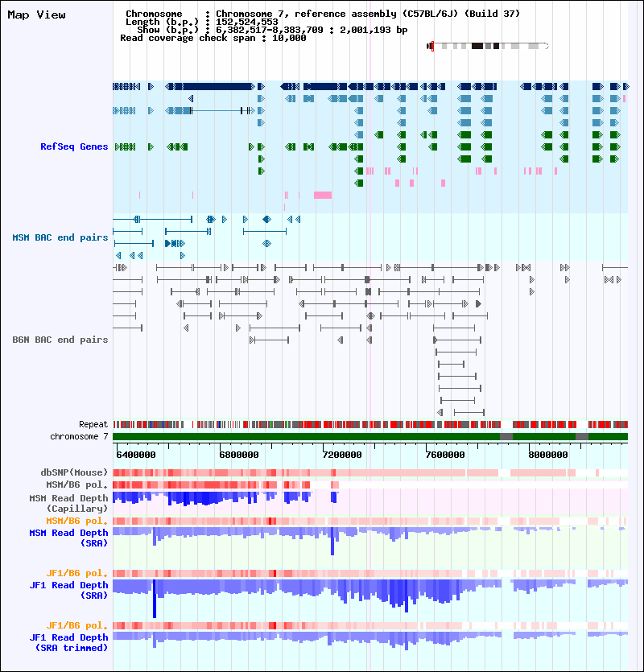Open the MSM BAC end pairs link

tap(60, 237)
